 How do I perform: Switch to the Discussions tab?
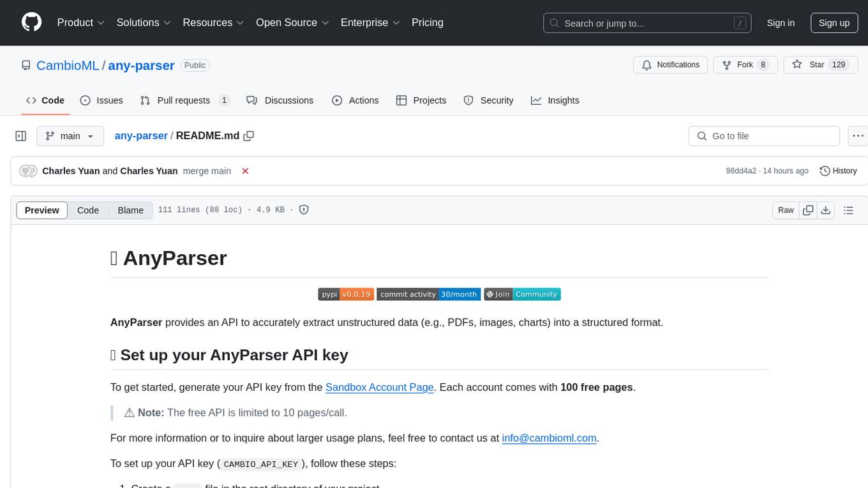[280, 100]
